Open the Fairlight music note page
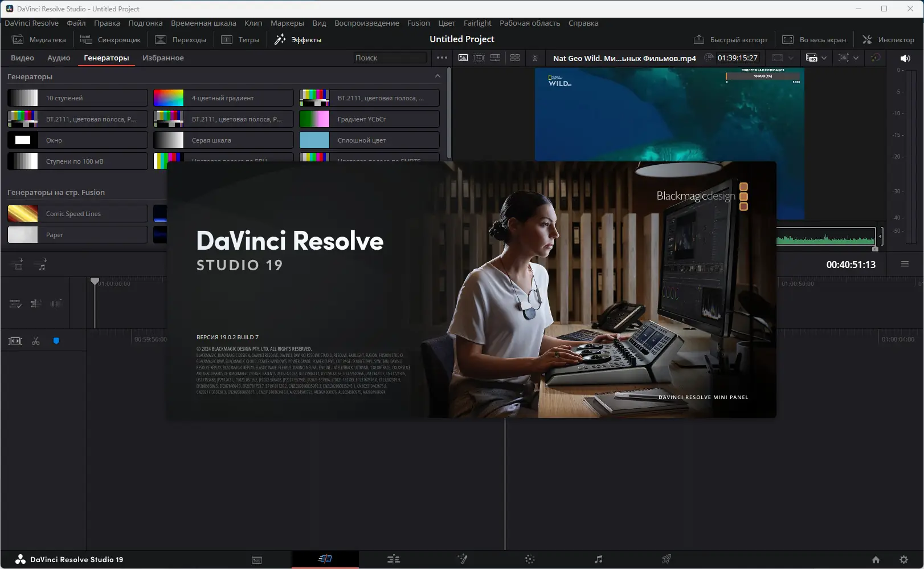The image size is (924, 569). click(x=598, y=559)
